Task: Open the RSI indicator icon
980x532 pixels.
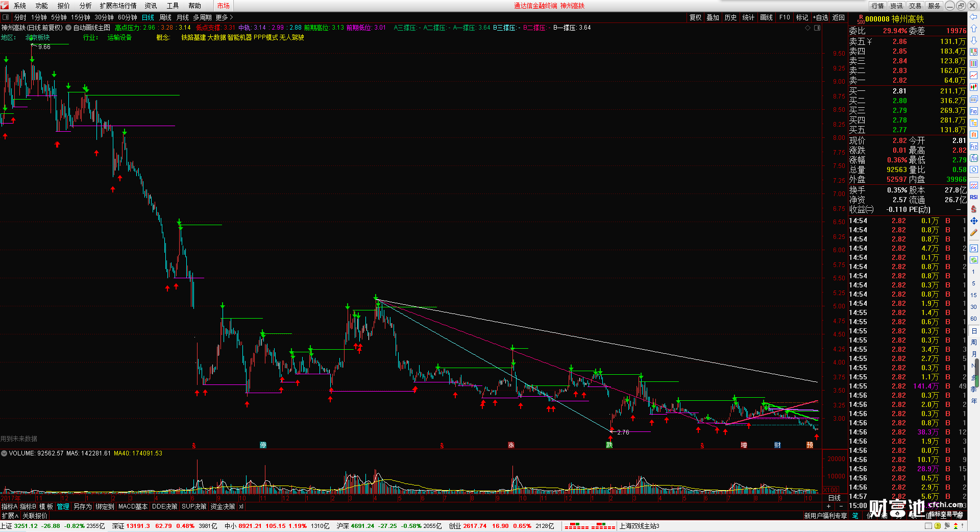Action: [974, 197]
